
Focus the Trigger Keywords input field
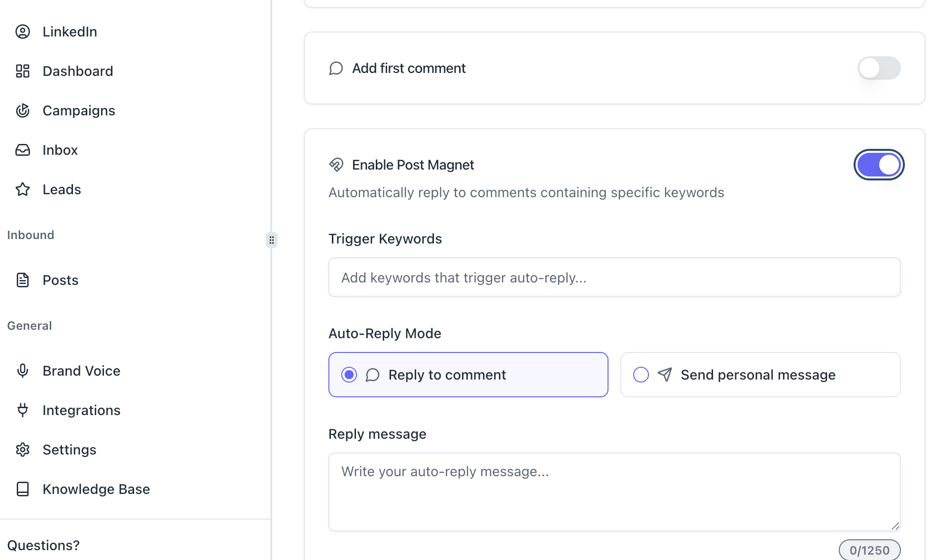[x=614, y=278]
